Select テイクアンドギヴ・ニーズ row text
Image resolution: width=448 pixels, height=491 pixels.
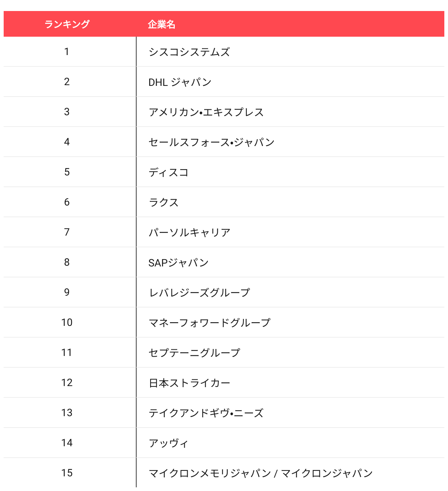[206, 413]
